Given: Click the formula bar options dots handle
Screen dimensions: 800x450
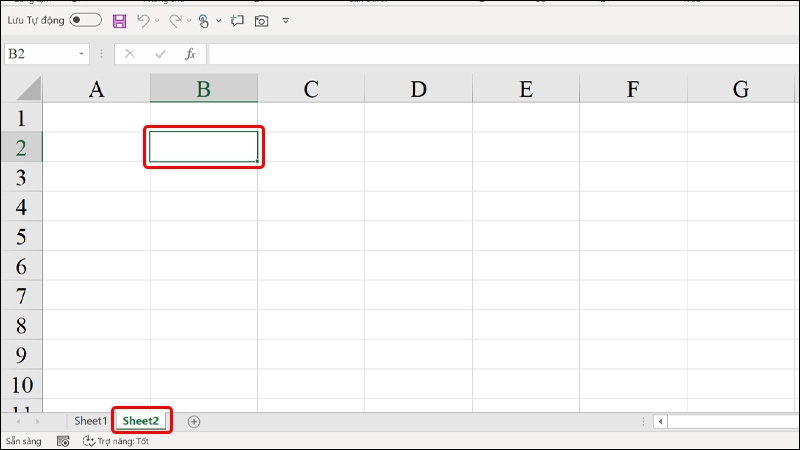Looking at the screenshot, I should click(x=102, y=54).
